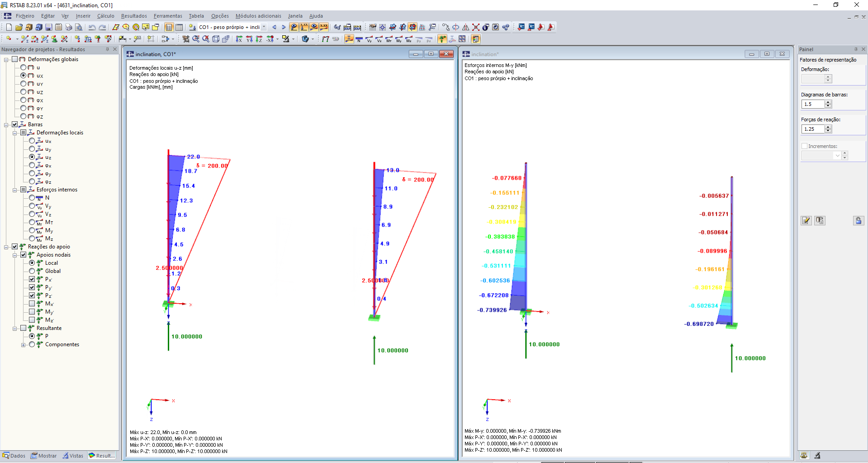The height and width of the screenshot is (463, 868).
Task: Collapse the Deformações globais tree node
Action: tap(6, 60)
